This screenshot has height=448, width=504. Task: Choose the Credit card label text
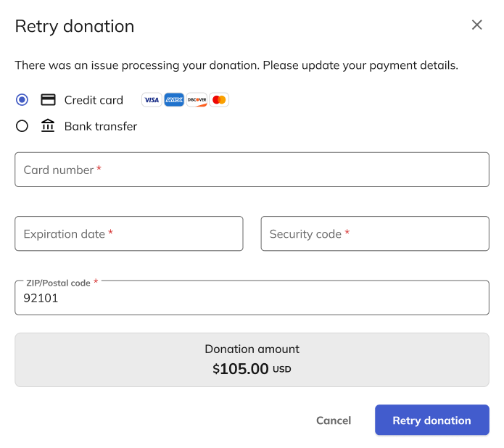point(94,100)
